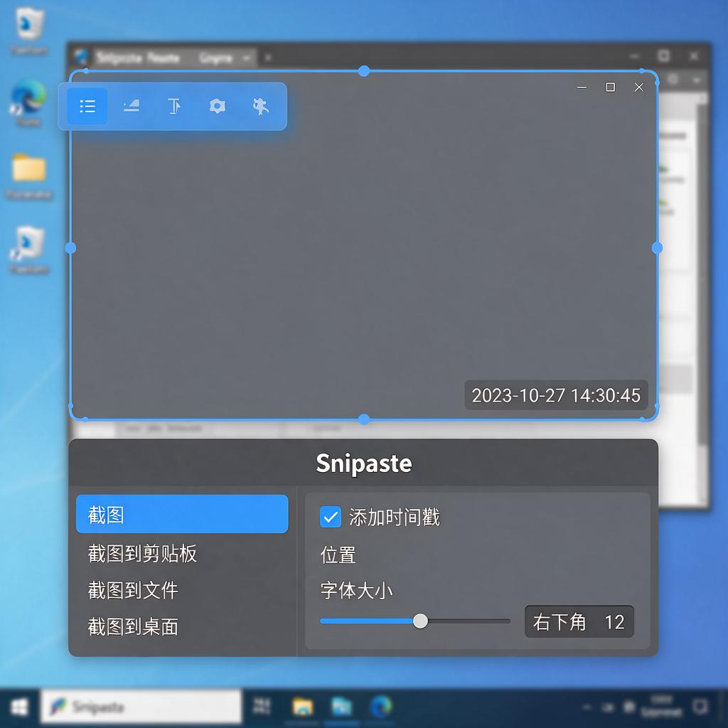Minimize the capture window inside the selection

582,87
